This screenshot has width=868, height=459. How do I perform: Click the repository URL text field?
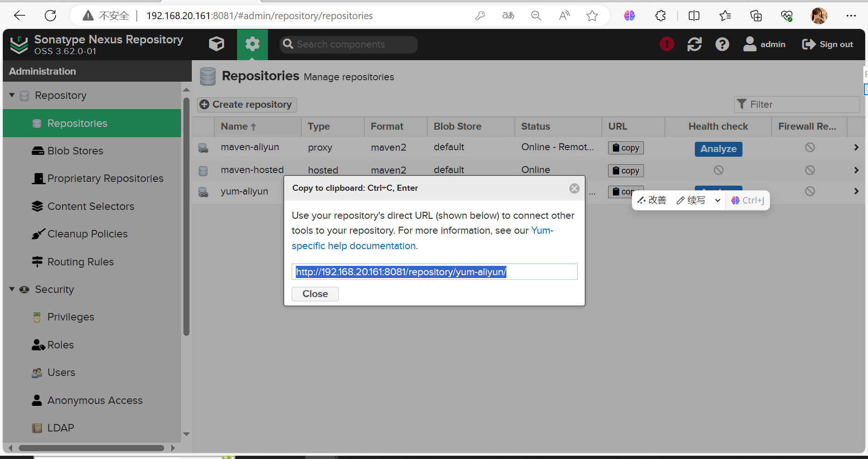click(434, 272)
